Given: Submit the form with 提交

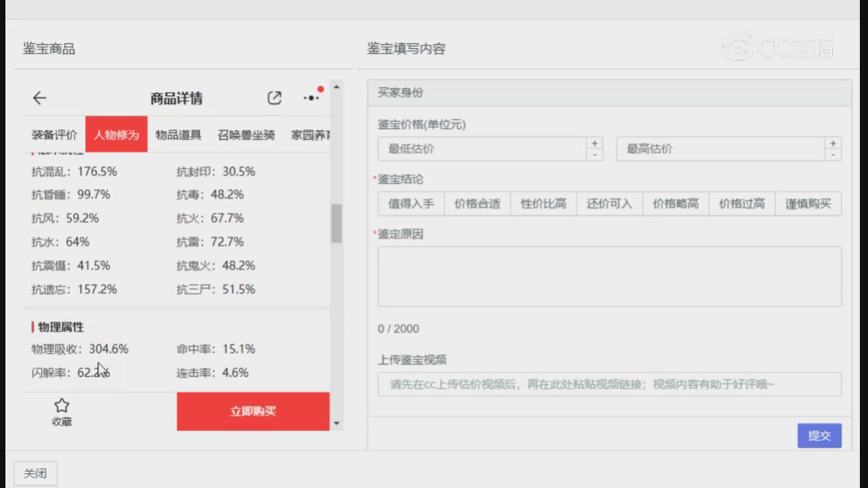Looking at the screenshot, I should (819, 435).
